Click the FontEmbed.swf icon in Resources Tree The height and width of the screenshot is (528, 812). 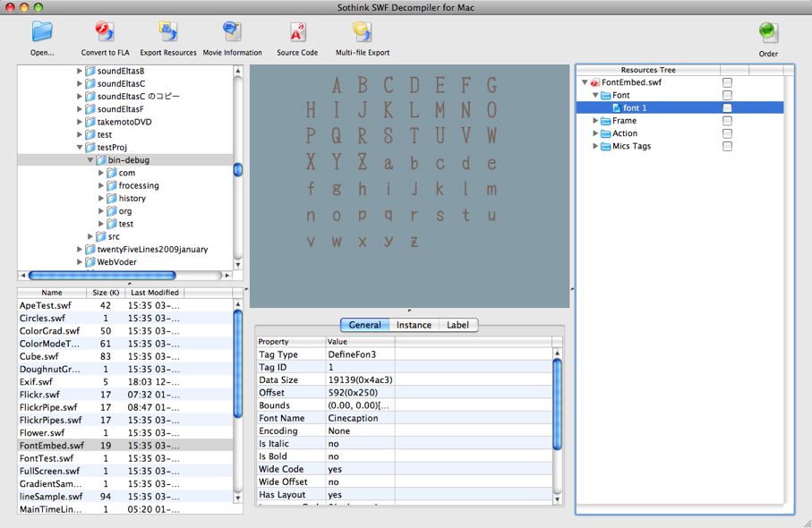[595, 82]
